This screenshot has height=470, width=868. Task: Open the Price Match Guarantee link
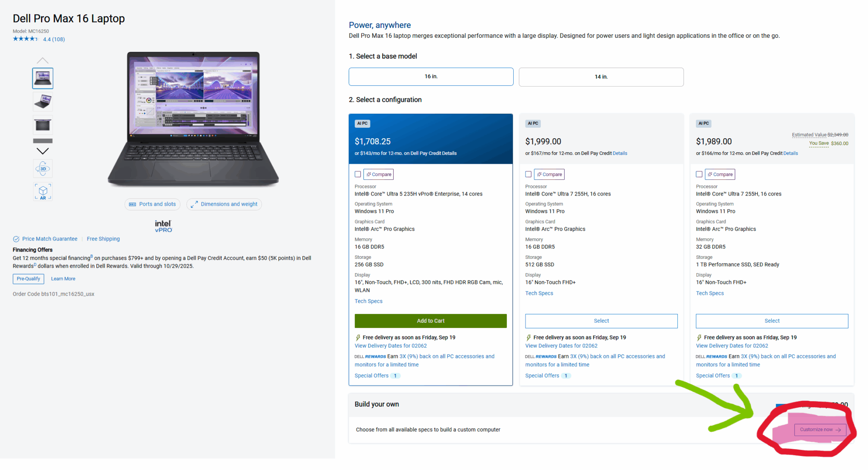(50, 239)
